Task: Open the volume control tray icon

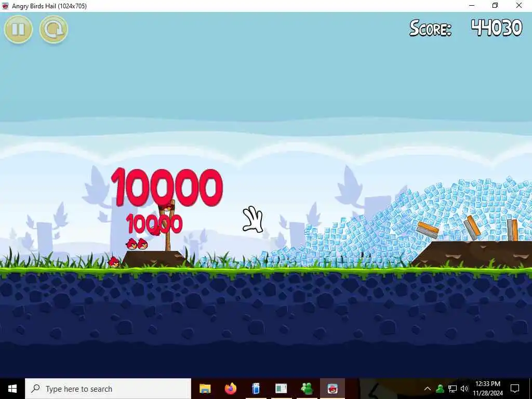Action: tap(464, 389)
